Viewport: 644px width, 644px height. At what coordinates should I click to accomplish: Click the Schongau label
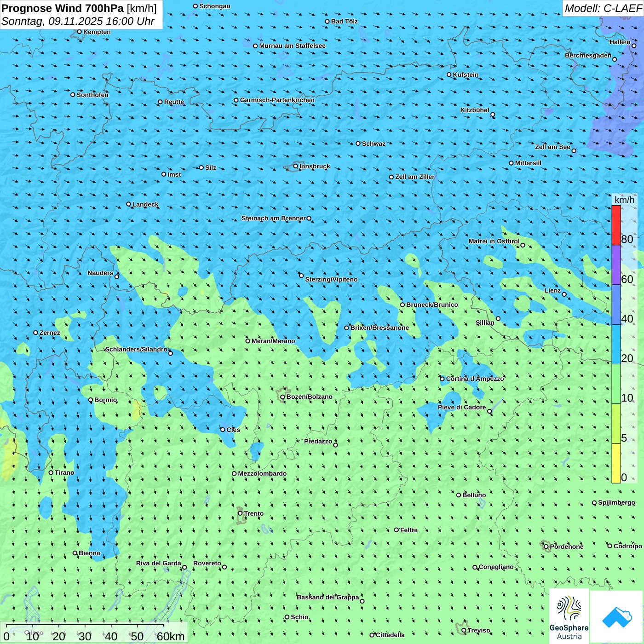point(214,6)
